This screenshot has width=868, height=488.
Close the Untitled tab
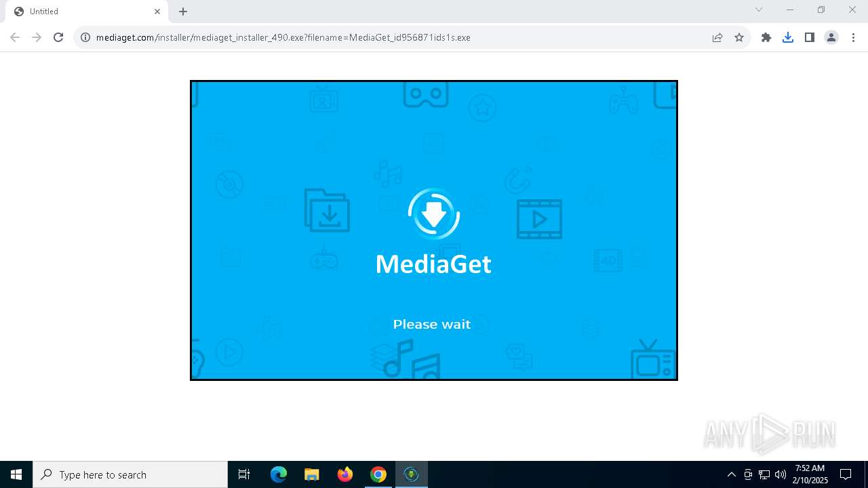(x=157, y=12)
